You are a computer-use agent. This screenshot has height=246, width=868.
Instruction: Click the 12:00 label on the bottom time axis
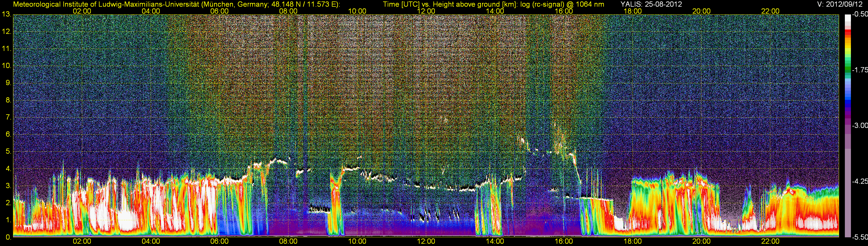426,241
